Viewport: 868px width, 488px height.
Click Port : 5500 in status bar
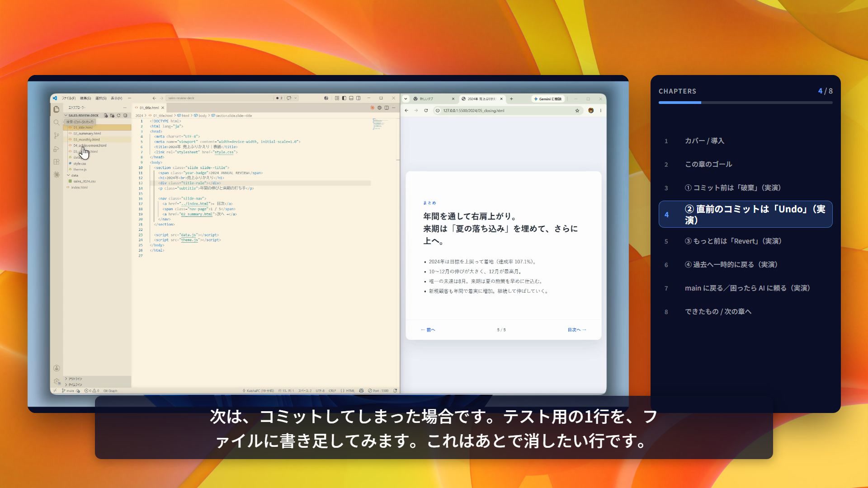[x=378, y=391]
